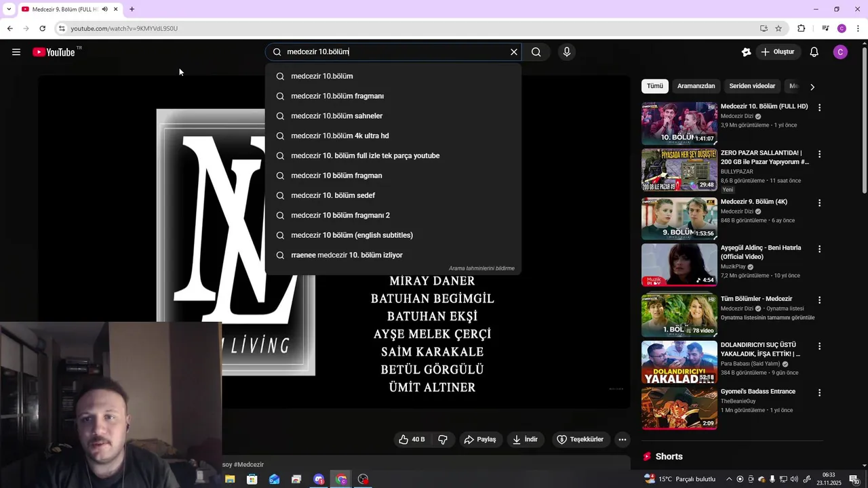Clear the search box with X
This screenshot has width=868, height=488.
[x=514, y=52]
